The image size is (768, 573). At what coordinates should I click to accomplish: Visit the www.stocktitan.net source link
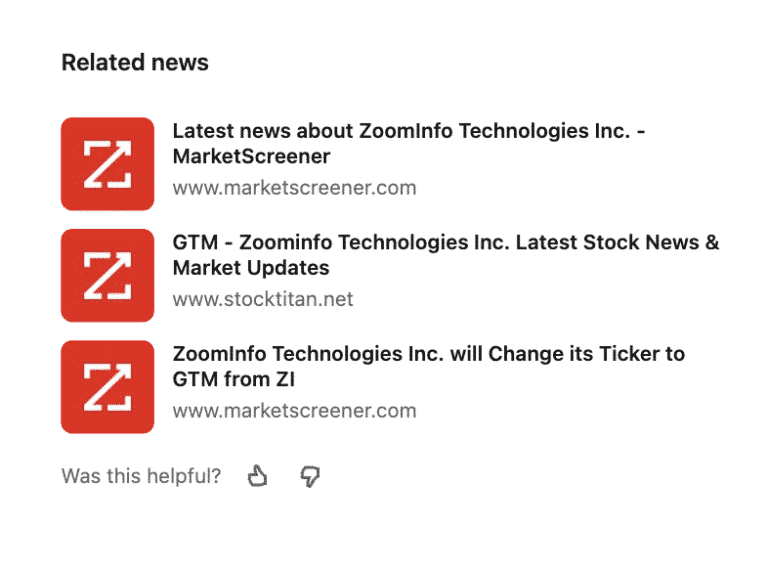263,299
